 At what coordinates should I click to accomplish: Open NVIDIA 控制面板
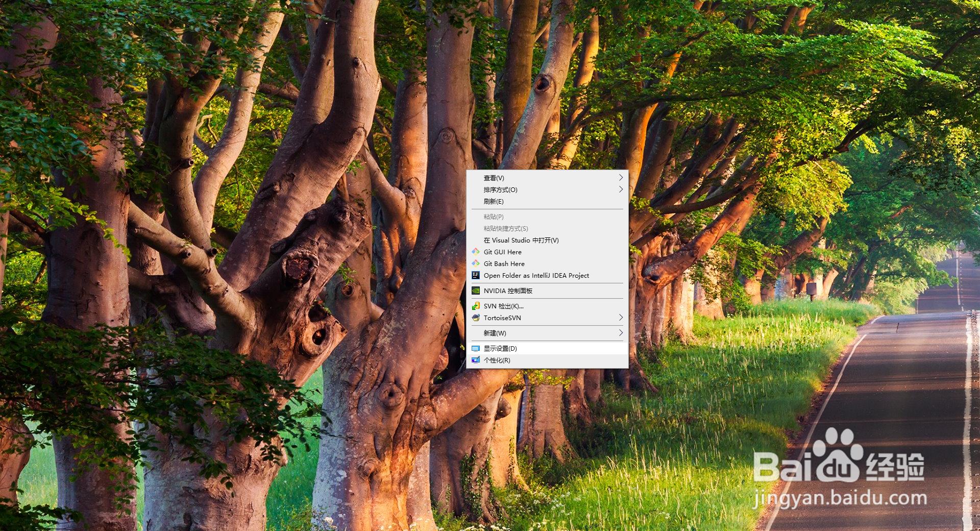click(x=547, y=291)
